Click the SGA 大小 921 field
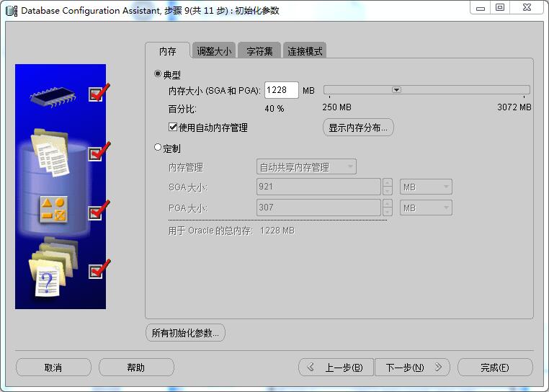Image resolution: width=549 pixels, height=392 pixels. [x=318, y=187]
